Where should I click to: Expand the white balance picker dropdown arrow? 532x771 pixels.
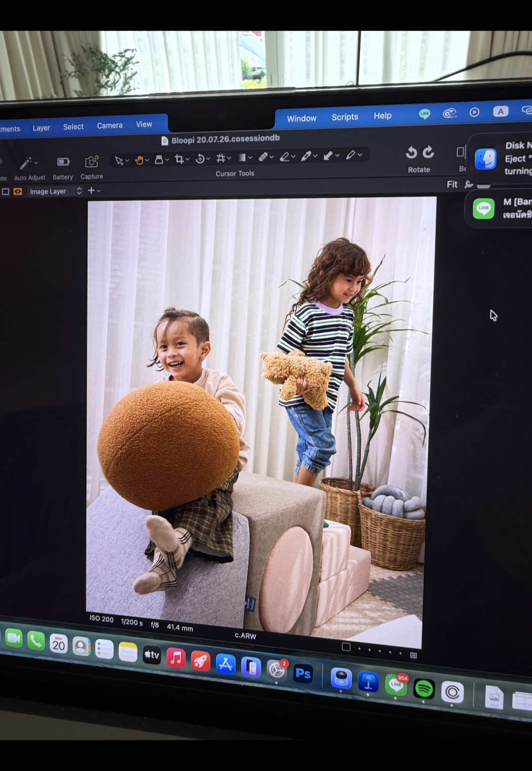point(315,156)
